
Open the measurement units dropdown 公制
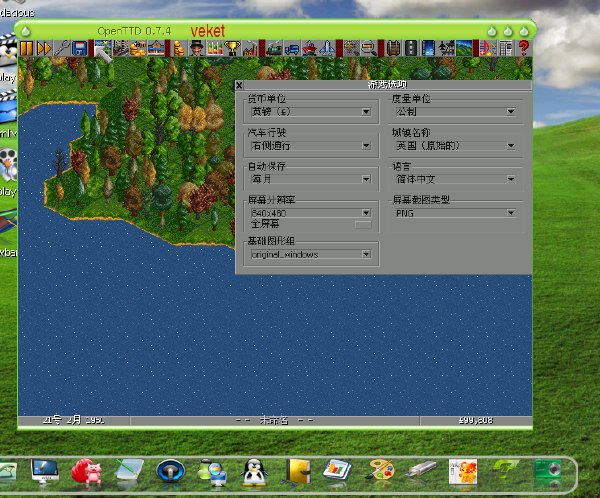[455, 111]
